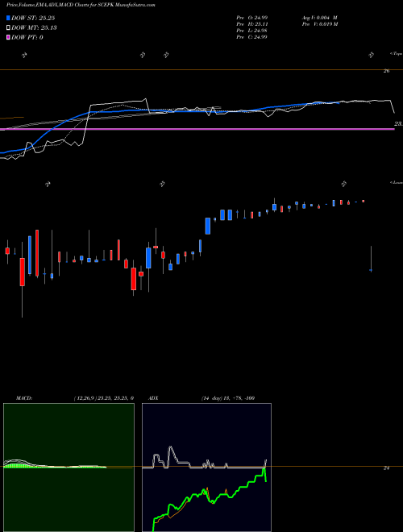
Task: Click the Pre L: 24.98 value
Action: 251,31
